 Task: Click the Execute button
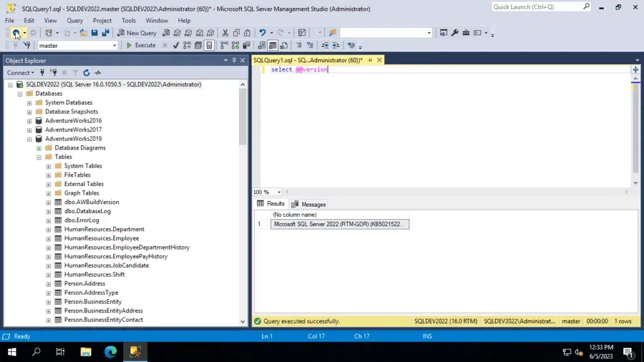(x=141, y=45)
